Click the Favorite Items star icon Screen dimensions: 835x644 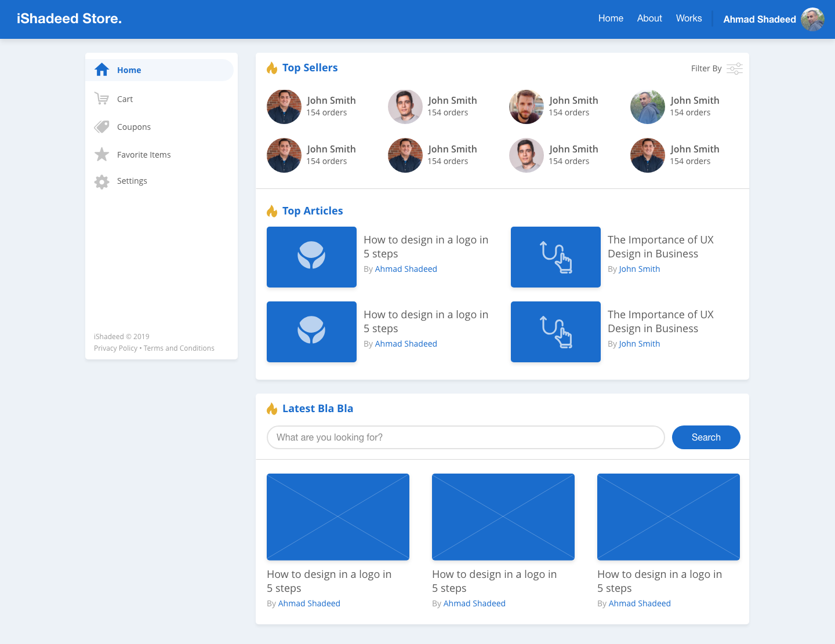click(102, 154)
